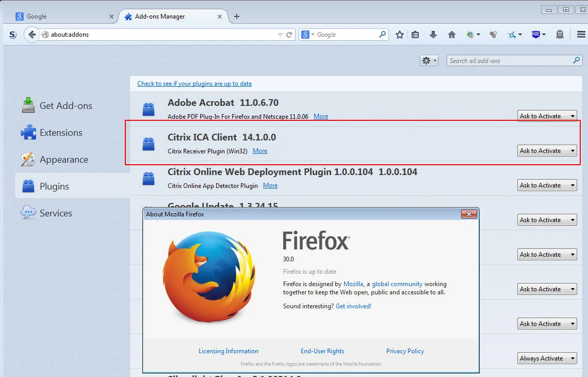Click Check to see if plugins are up to date
588x377 pixels.
tap(194, 84)
